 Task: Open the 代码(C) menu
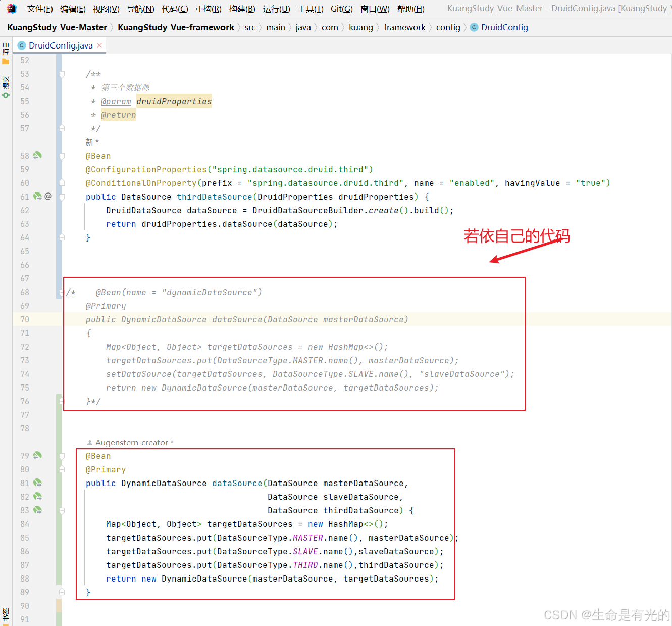pos(175,9)
